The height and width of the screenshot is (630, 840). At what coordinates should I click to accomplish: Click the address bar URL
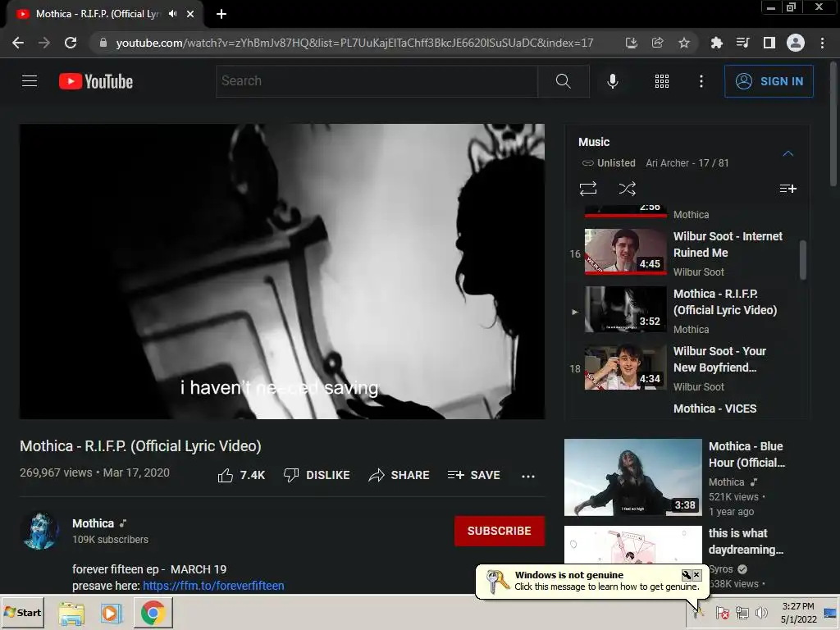[354, 43]
